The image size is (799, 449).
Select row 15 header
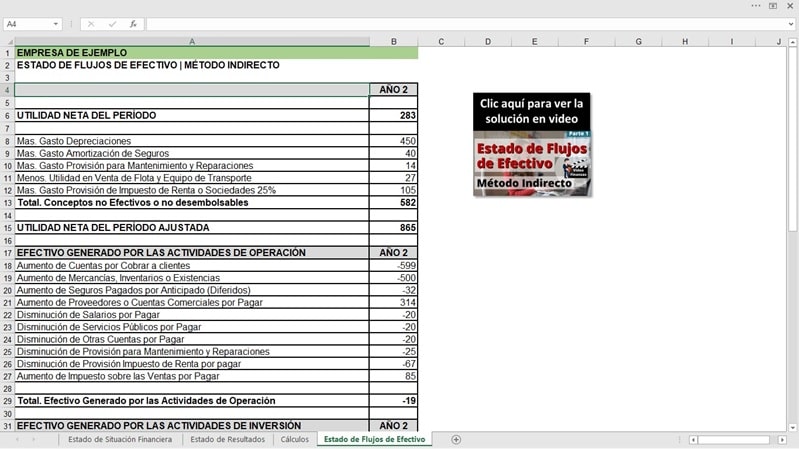(x=7, y=227)
